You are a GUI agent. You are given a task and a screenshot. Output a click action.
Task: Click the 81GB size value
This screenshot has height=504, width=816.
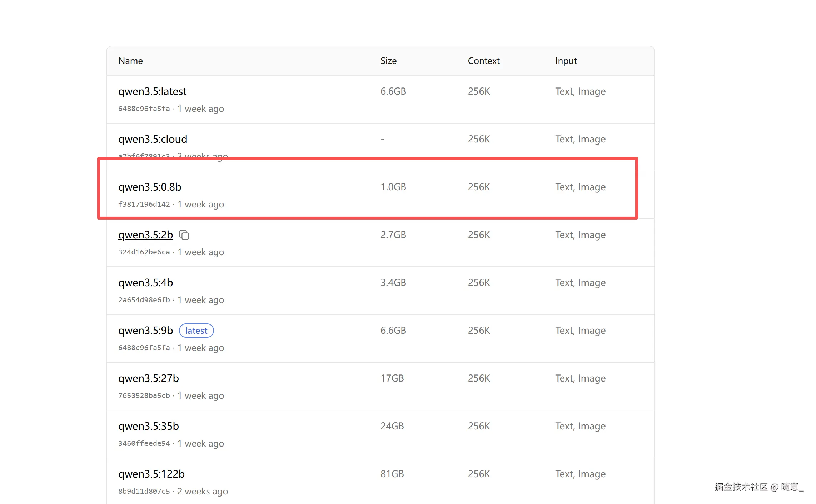coord(392,474)
